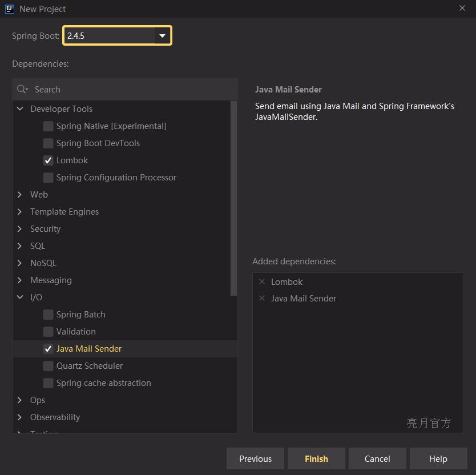
Task: Expand the Messaging category
Action: coord(20,280)
